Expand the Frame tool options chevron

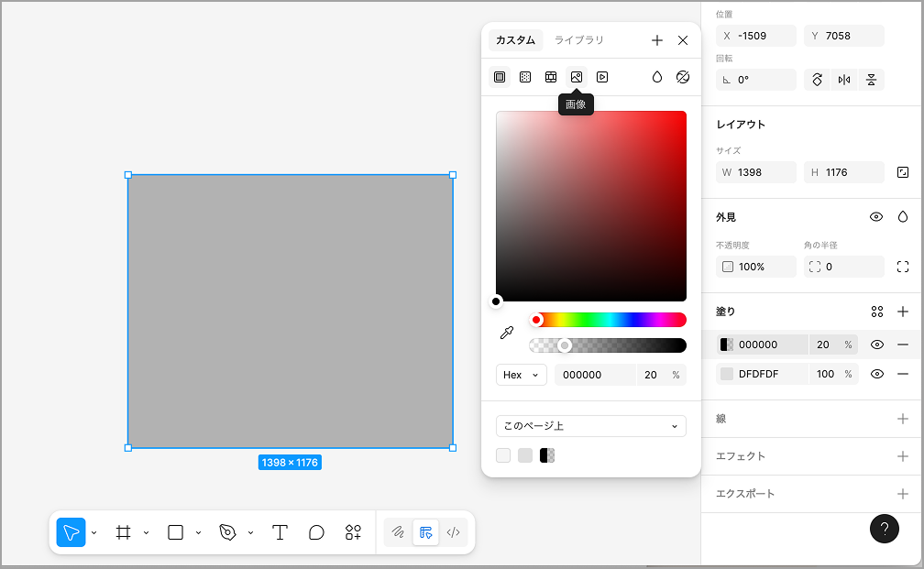coord(147,532)
